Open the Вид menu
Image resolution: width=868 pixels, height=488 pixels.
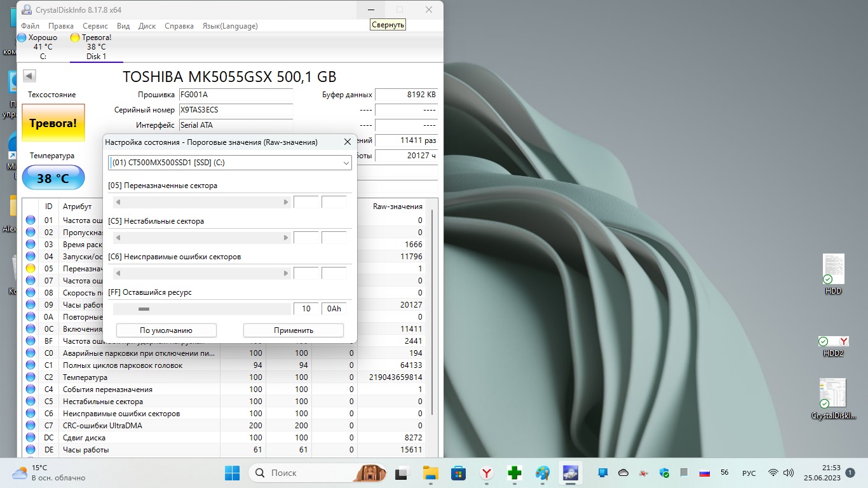(x=123, y=26)
